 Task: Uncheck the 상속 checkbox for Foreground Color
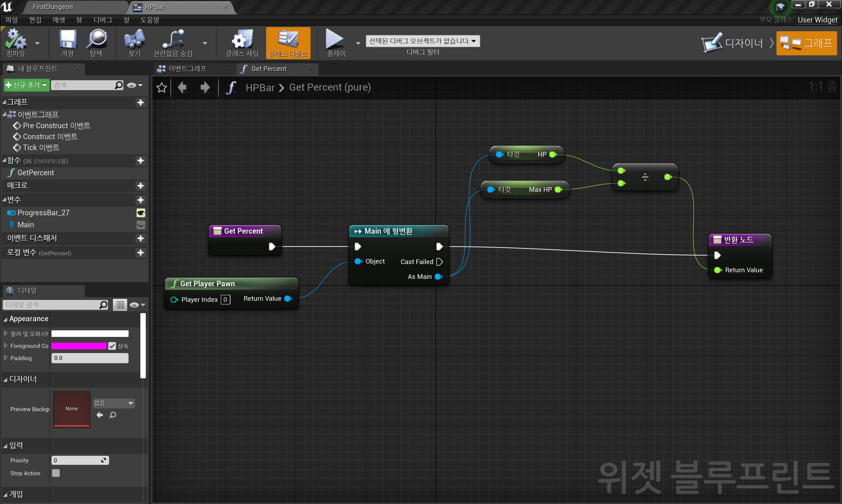point(112,346)
